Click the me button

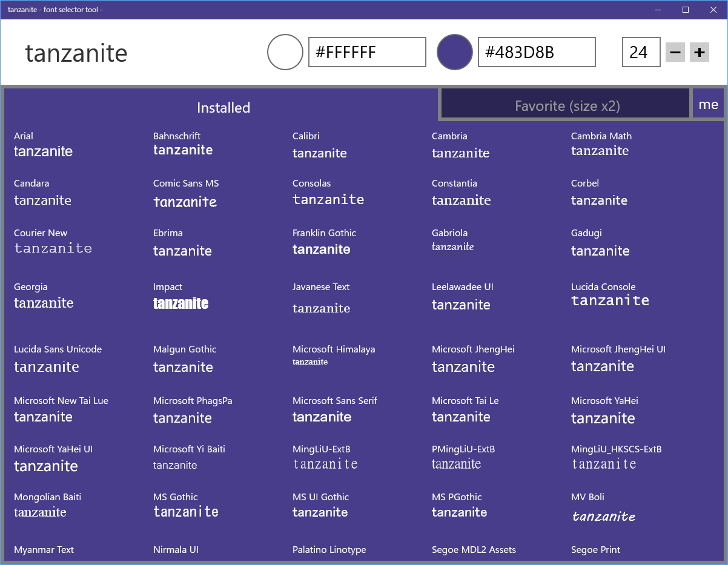tap(707, 104)
